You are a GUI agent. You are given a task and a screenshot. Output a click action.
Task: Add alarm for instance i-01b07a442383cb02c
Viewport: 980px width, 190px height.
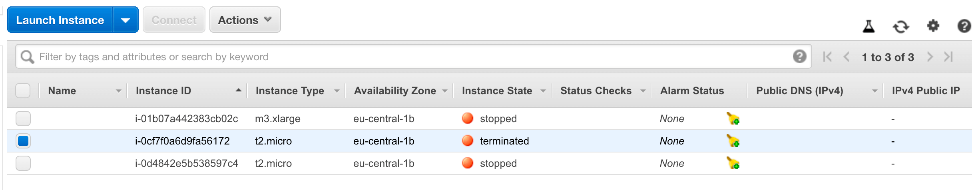733,119
